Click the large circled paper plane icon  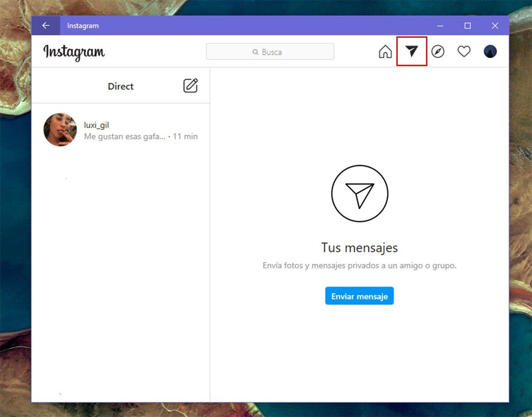pyautogui.click(x=360, y=193)
